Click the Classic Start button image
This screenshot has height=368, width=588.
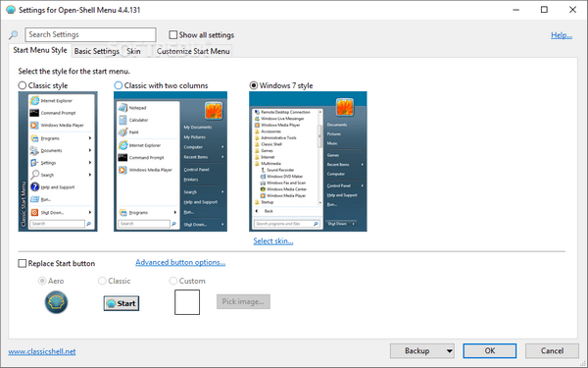point(122,303)
